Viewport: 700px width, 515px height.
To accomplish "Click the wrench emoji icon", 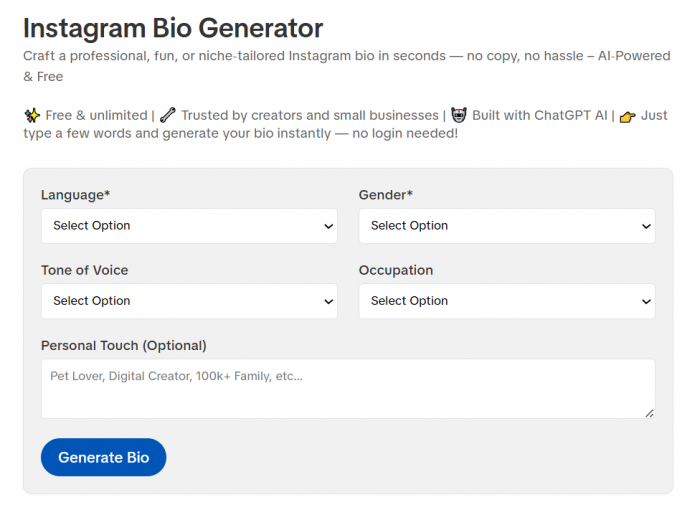I will [x=168, y=115].
